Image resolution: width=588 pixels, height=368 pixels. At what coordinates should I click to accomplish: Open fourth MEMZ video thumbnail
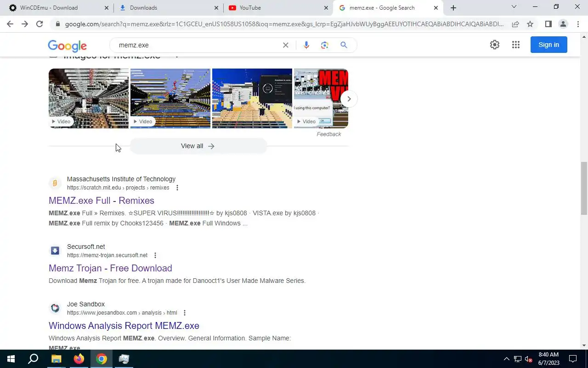321,98
